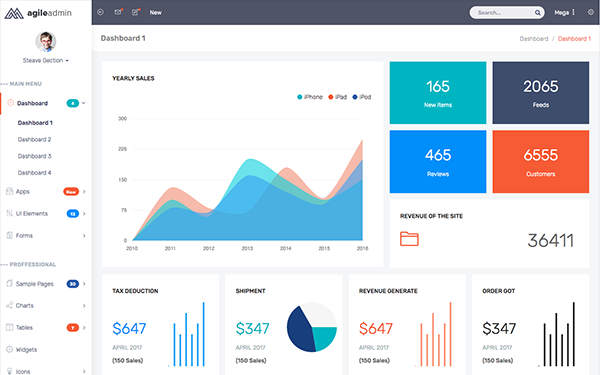Click the Apps icon in sidebar
Viewport: 600px width, 375px height.
[x=10, y=191]
